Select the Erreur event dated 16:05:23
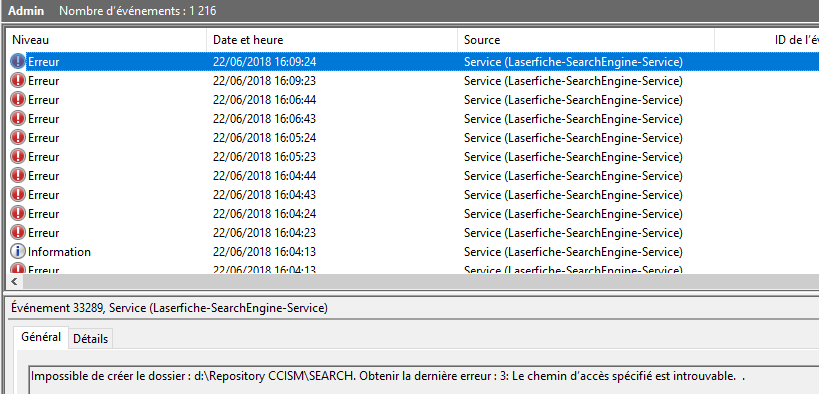 tap(413, 157)
